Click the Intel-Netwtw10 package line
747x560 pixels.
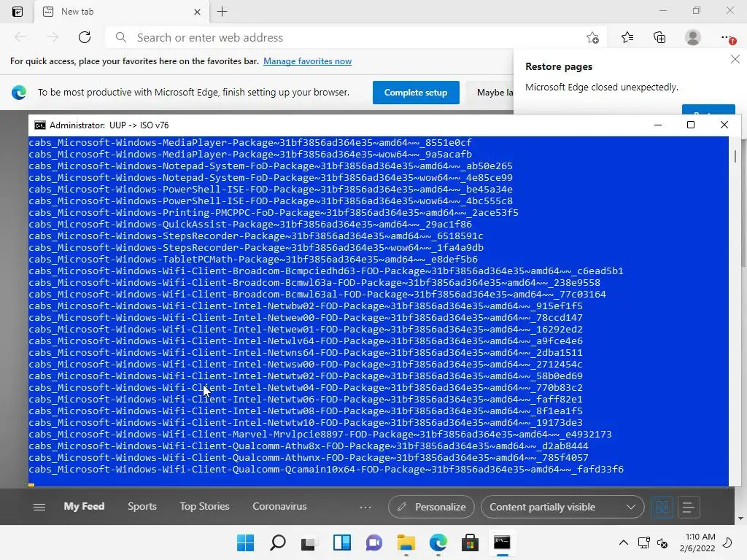[306, 422]
